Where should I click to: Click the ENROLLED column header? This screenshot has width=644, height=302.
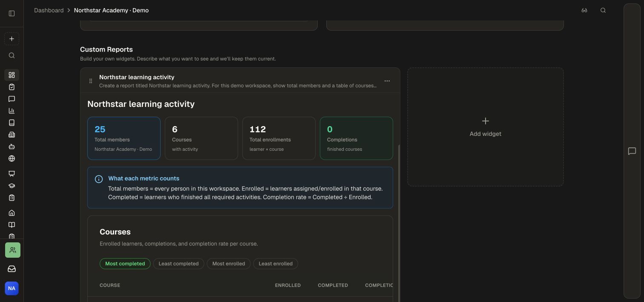click(x=288, y=285)
